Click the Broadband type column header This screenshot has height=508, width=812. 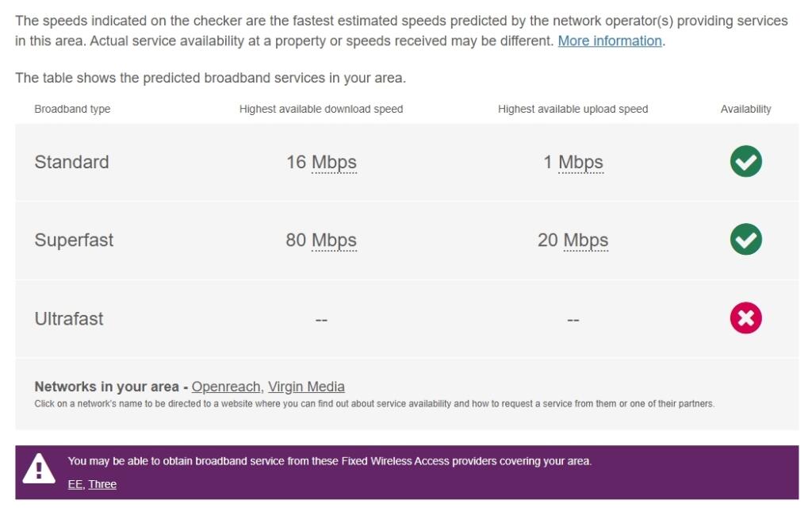[x=72, y=109]
